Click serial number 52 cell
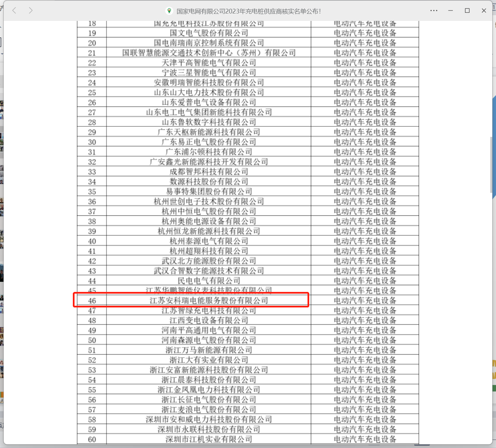The image size is (496, 448). coord(92,360)
